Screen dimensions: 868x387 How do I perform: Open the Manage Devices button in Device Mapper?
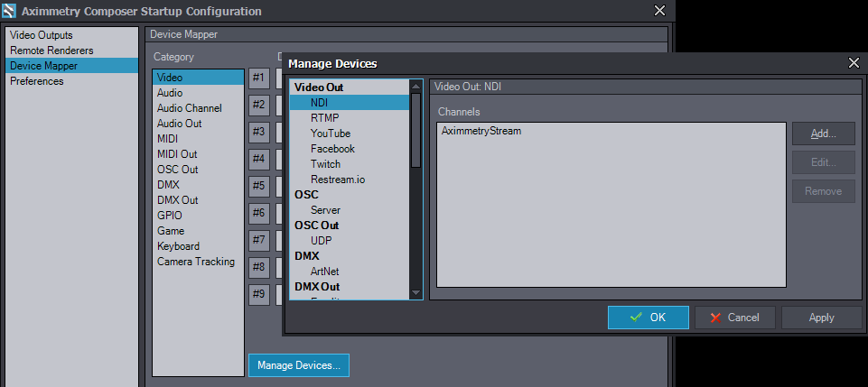[x=299, y=365]
